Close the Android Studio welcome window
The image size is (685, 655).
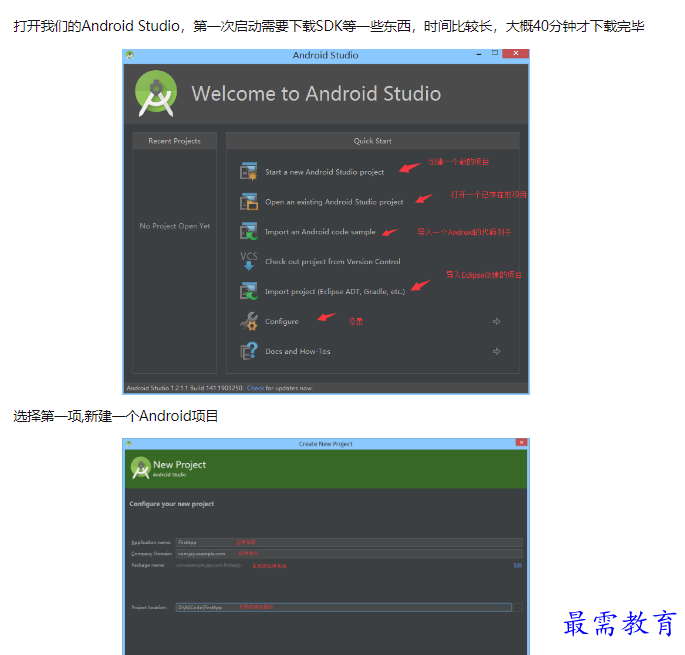click(515, 53)
